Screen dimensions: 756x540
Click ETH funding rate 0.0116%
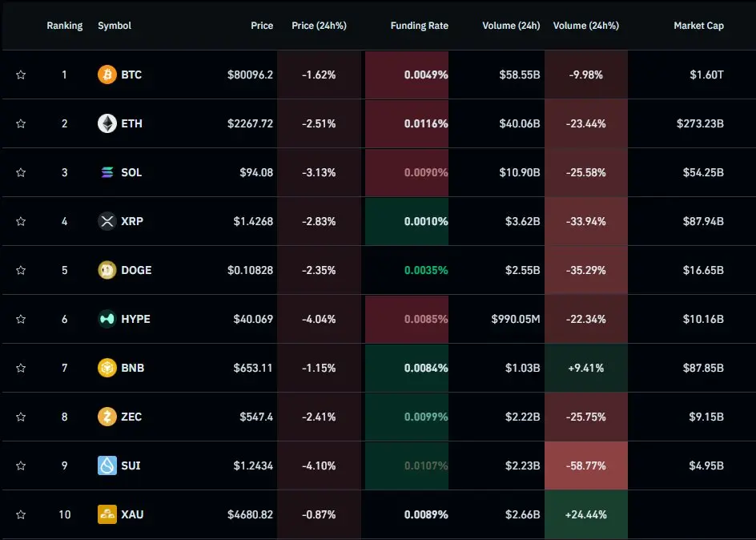coord(426,123)
